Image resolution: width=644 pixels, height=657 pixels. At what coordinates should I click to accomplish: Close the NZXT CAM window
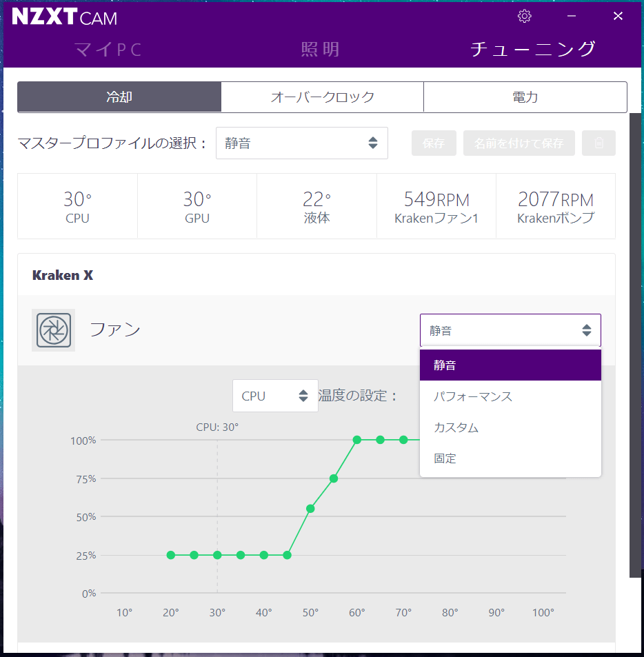tap(618, 17)
